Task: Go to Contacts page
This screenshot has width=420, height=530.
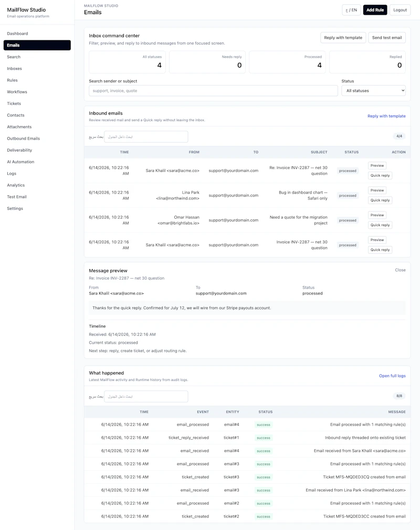Action: [16, 115]
